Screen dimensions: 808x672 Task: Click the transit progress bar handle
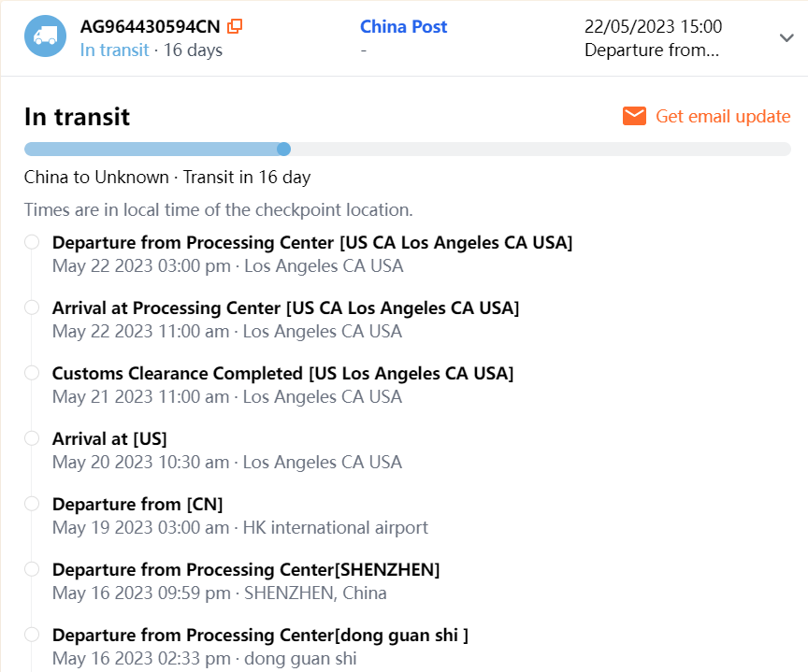[284, 149]
